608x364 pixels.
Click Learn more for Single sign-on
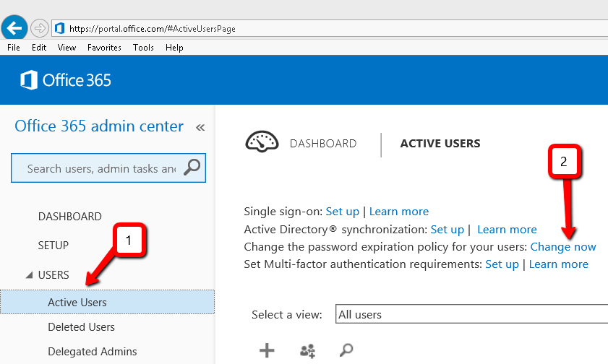(399, 212)
